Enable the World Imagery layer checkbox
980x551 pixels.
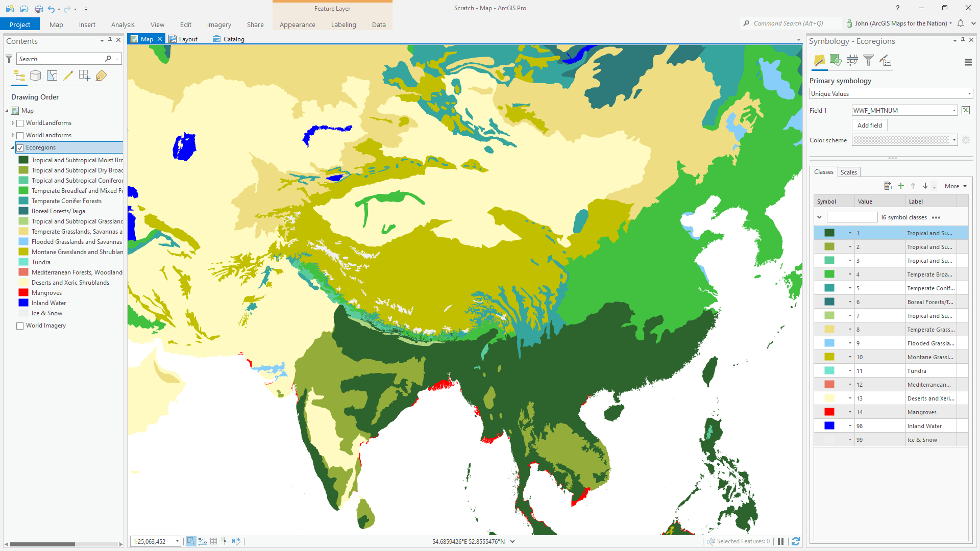point(20,326)
